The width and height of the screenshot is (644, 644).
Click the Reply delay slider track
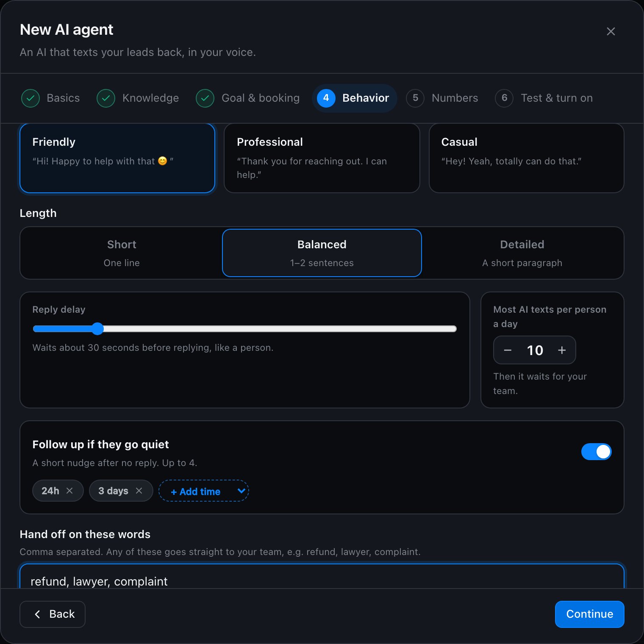(x=245, y=329)
